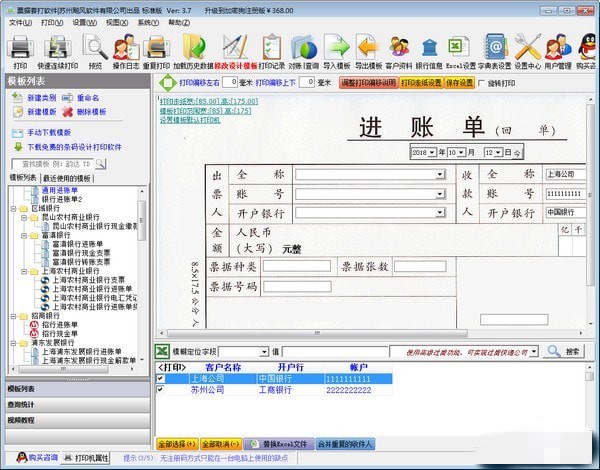Open the 设置中心 tools icon
The height and width of the screenshot is (470, 600).
[527, 47]
